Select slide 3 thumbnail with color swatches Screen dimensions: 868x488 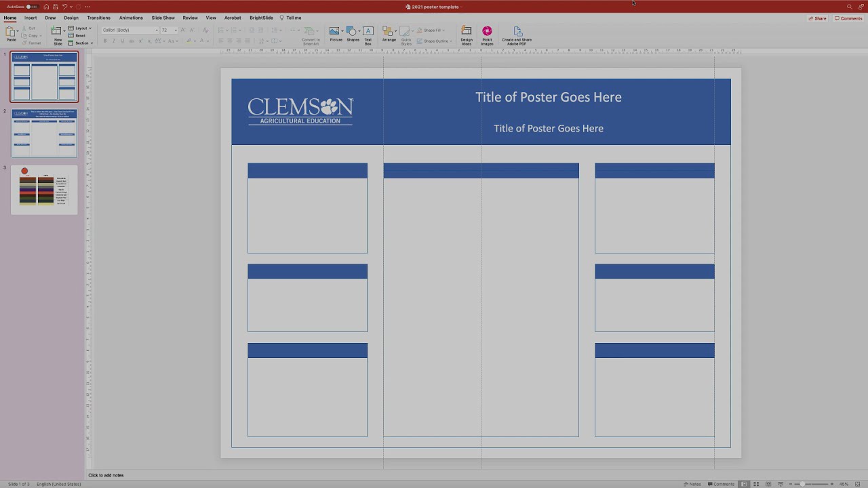click(x=44, y=190)
